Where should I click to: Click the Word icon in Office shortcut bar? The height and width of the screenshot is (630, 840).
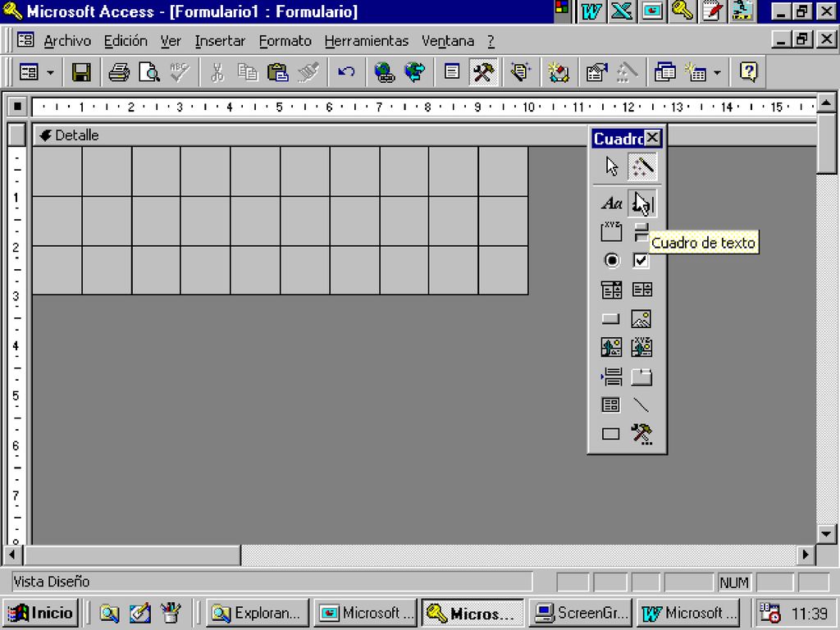click(x=591, y=11)
